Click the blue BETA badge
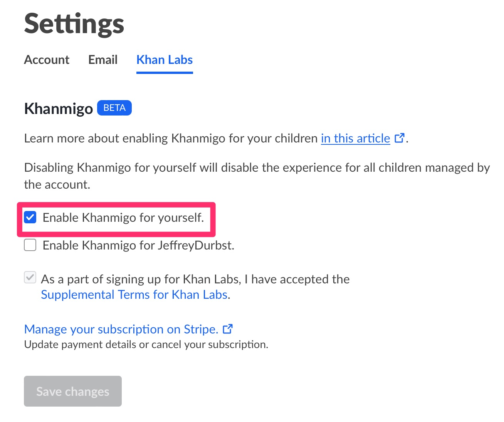This screenshot has height=422, width=504. coord(114,108)
